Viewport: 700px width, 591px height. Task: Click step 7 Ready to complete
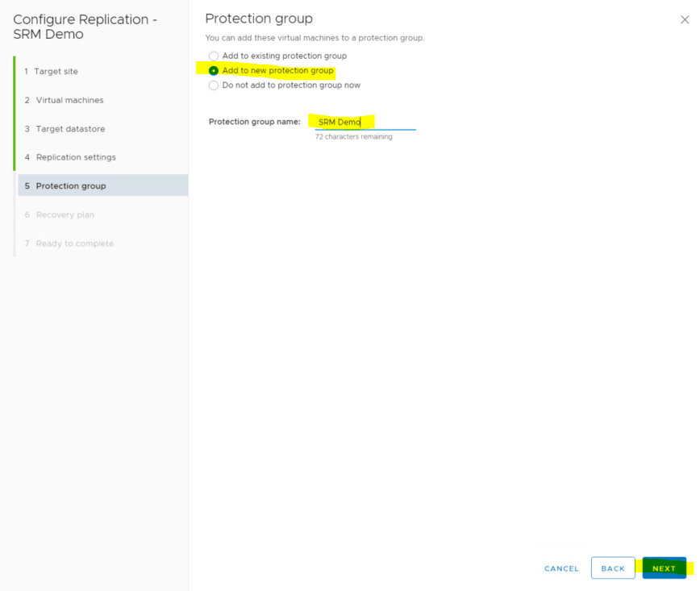[x=74, y=243]
